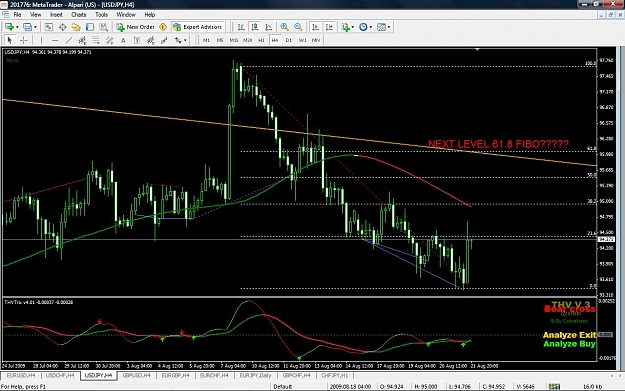Show the Market Watch window
This screenshot has width=625, height=391.
click(49, 27)
